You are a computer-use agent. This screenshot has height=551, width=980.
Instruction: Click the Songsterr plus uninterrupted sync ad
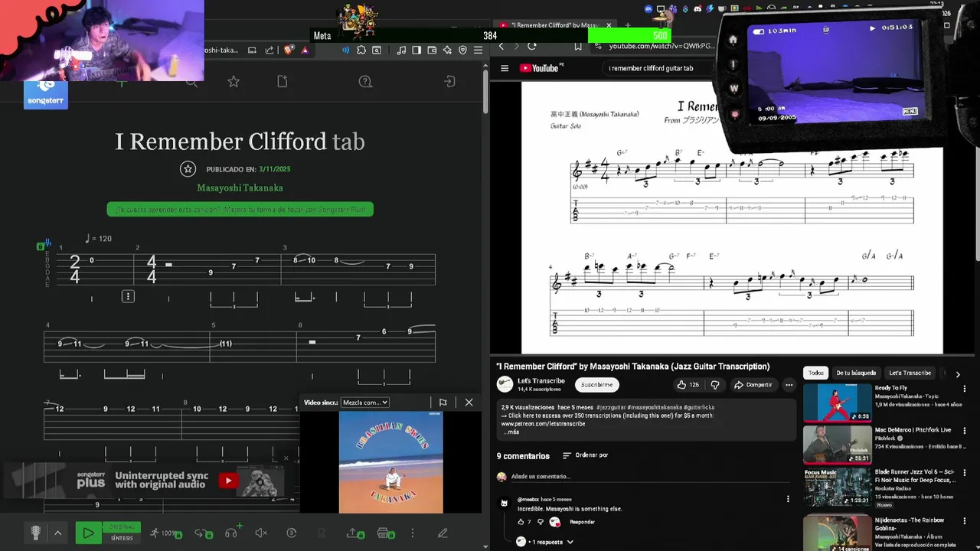click(150, 480)
